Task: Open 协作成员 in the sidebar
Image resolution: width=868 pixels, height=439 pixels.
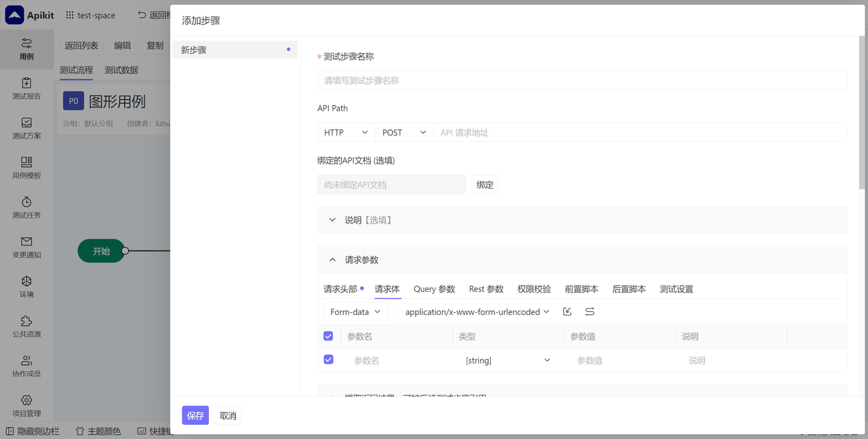Action: 26,367
